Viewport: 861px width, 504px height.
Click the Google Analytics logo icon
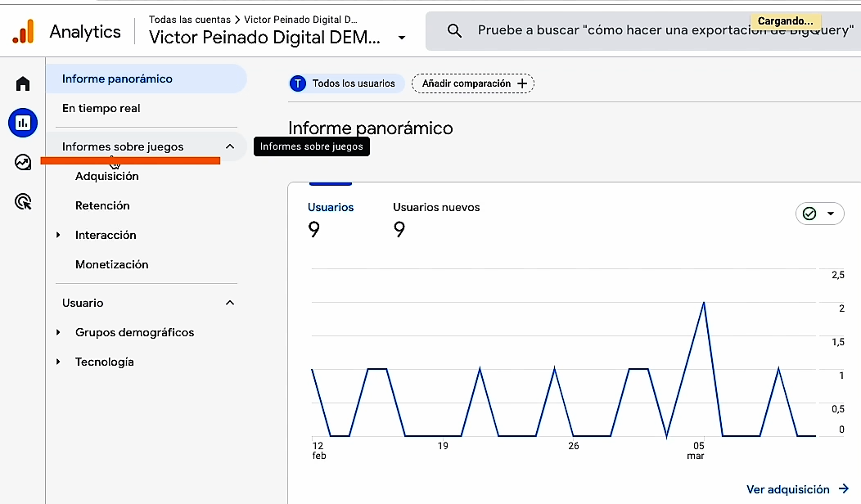23,31
